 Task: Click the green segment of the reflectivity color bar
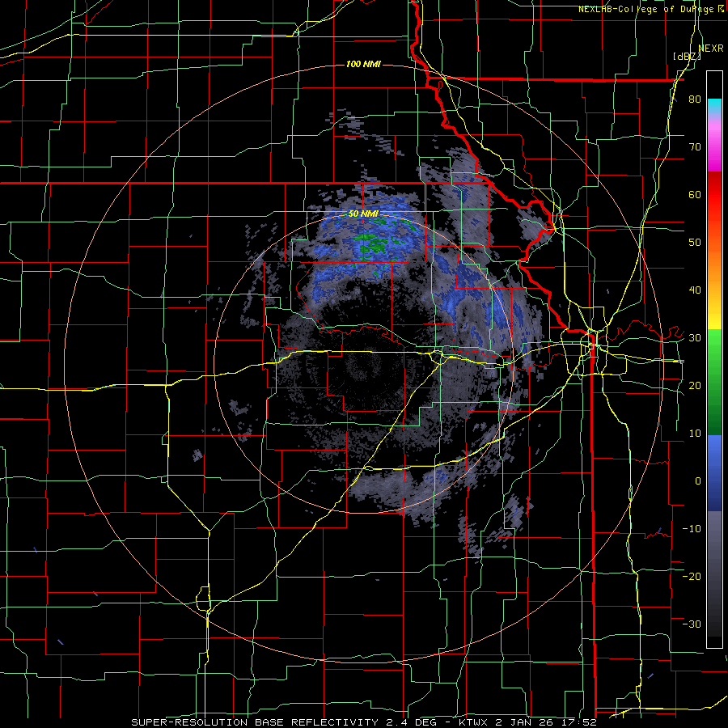coord(714,382)
